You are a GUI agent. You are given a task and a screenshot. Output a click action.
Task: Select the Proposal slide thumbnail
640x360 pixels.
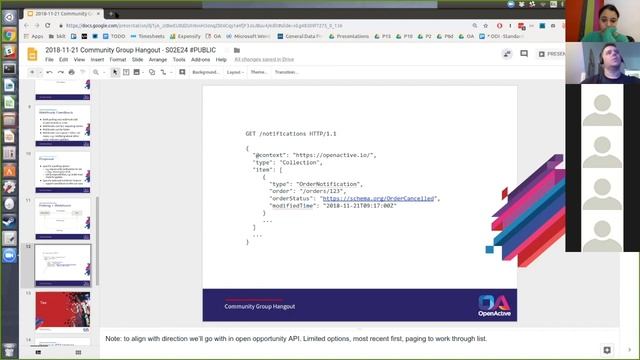(62, 172)
